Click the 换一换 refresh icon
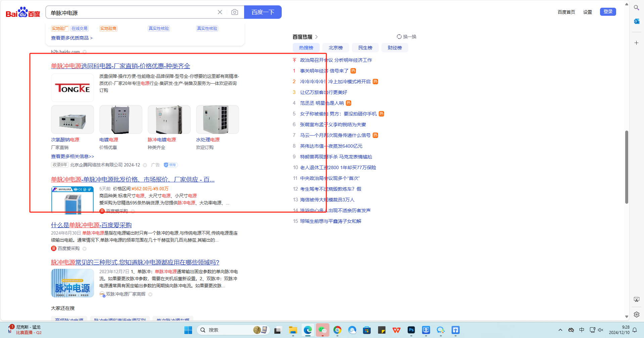This screenshot has width=644, height=338. [x=399, y=37]
